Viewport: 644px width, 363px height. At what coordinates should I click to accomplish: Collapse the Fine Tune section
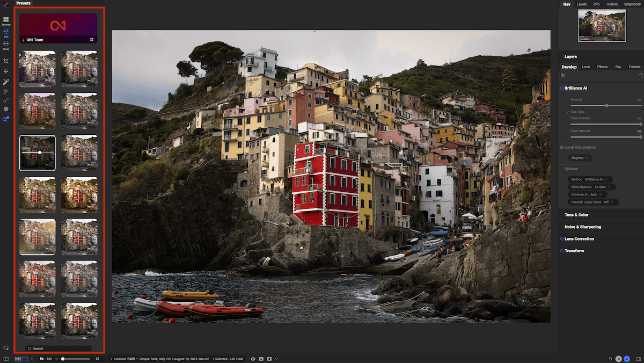pos(567,112)
